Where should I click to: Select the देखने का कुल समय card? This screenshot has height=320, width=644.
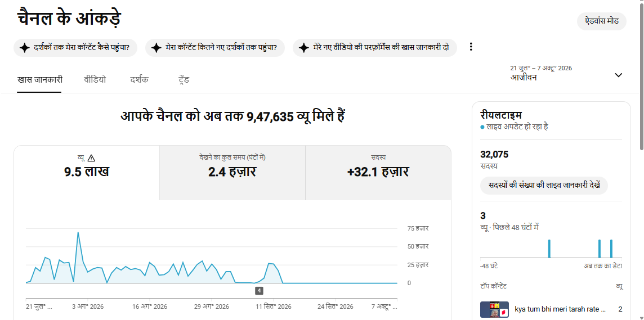point(232,173)
